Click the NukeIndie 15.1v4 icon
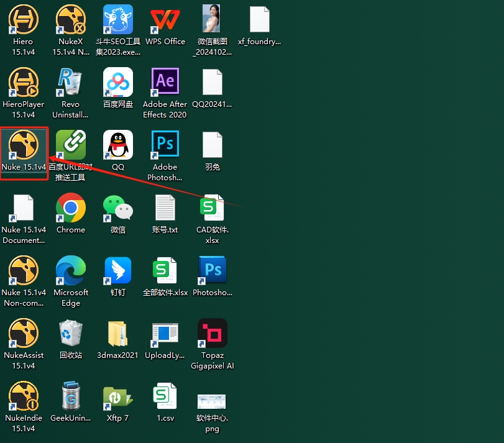The image size is (504, 443). coord(24,396)
